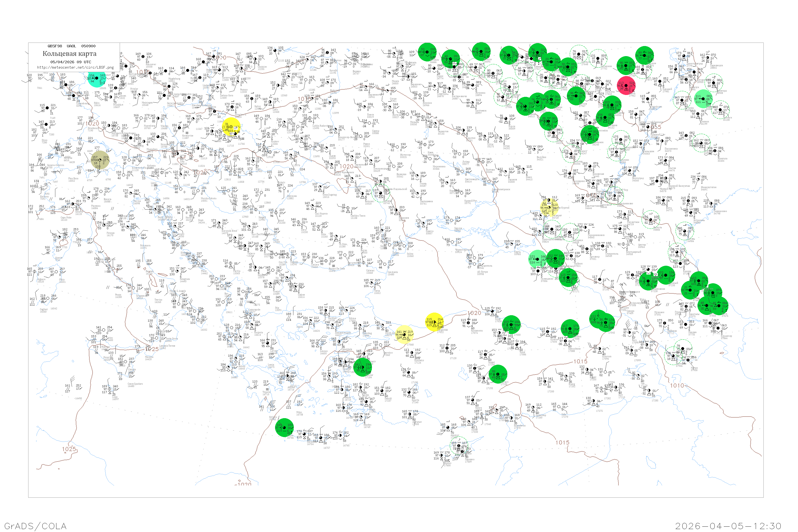798x532 pixels.
Task: Click the 1015 isobar label near bottom right
Action: tap(563, 442)
